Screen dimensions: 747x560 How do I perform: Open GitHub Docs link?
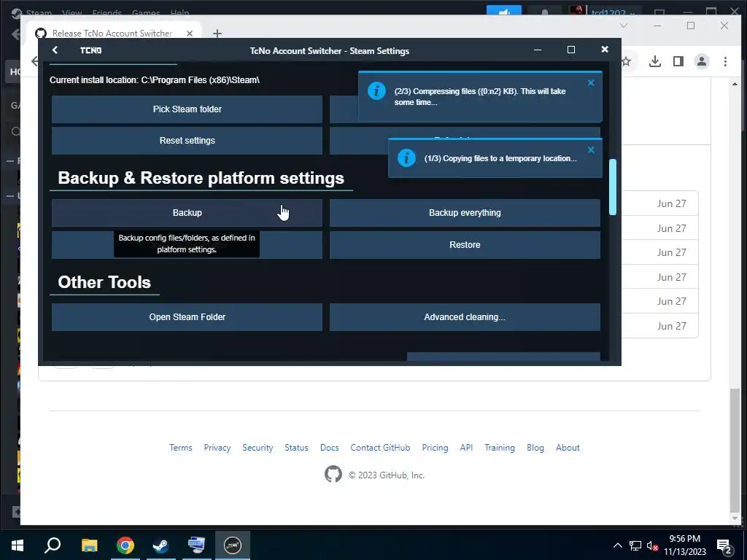click(x=329, y=448)
